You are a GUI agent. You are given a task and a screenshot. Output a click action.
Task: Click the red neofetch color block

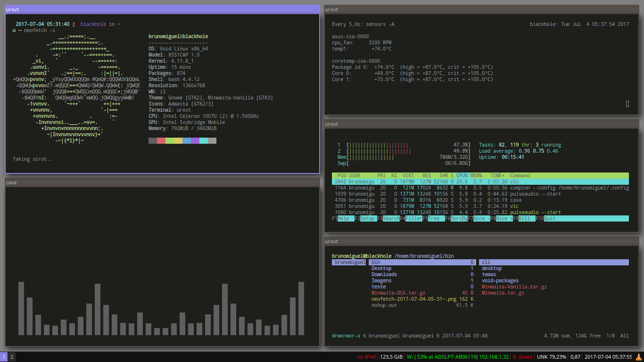(x=161, y=140)
